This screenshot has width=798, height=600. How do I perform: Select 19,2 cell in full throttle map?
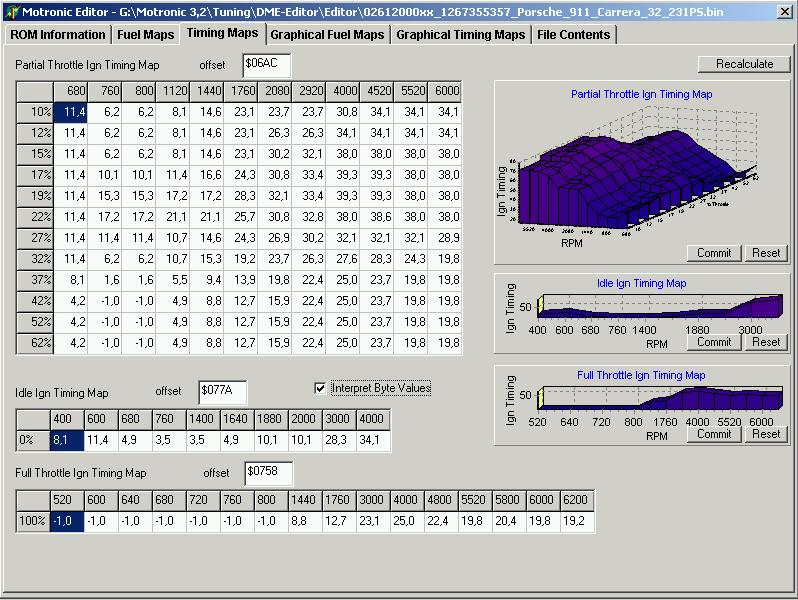pyautogui.click(x=578, y=522)
